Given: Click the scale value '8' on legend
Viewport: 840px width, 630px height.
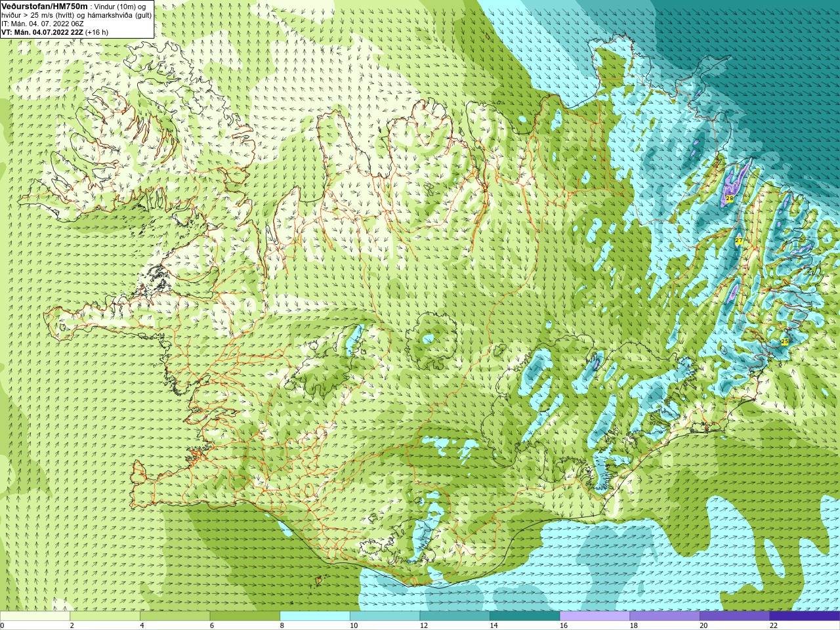Looking at the screenshot, I should tap(282, 625).
